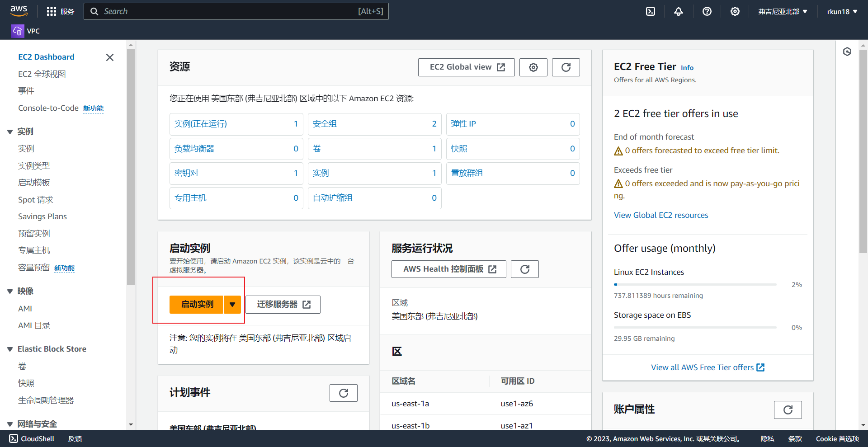Open 生命周期管理器 in sidebar
Screen dimensions: 868x447
click(x=46, y=400)
